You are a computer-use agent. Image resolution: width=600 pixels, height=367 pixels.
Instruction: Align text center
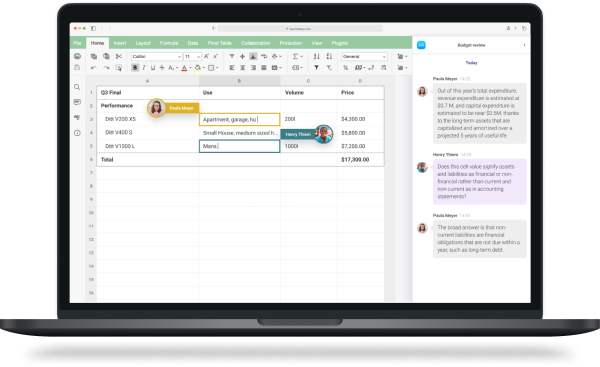[x=243, y=68]
